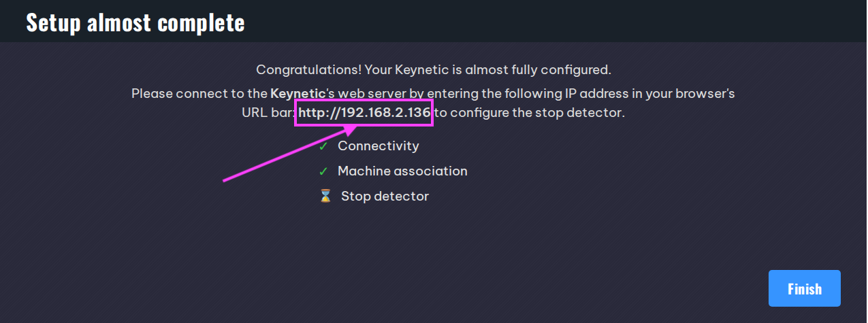The width and height of the screenshot is (868, 323).
Task: Click the bold Keynetic name in instructions
Action: click(x=296, y=93)
